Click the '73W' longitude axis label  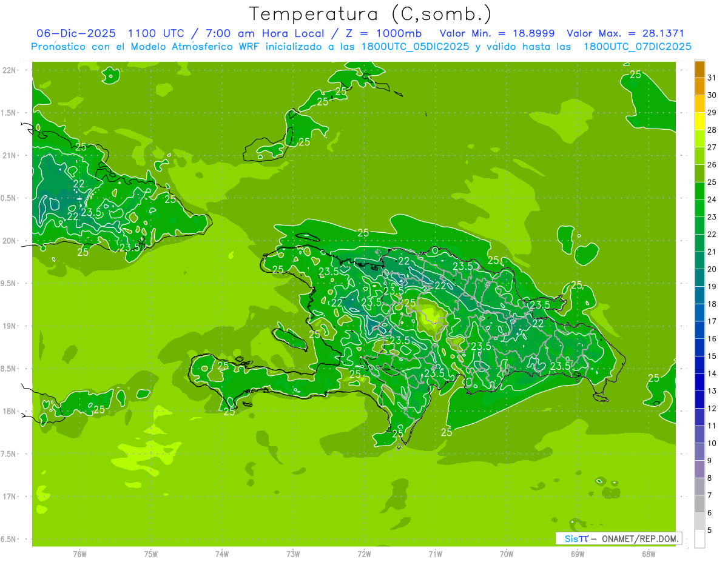[293, 554]
